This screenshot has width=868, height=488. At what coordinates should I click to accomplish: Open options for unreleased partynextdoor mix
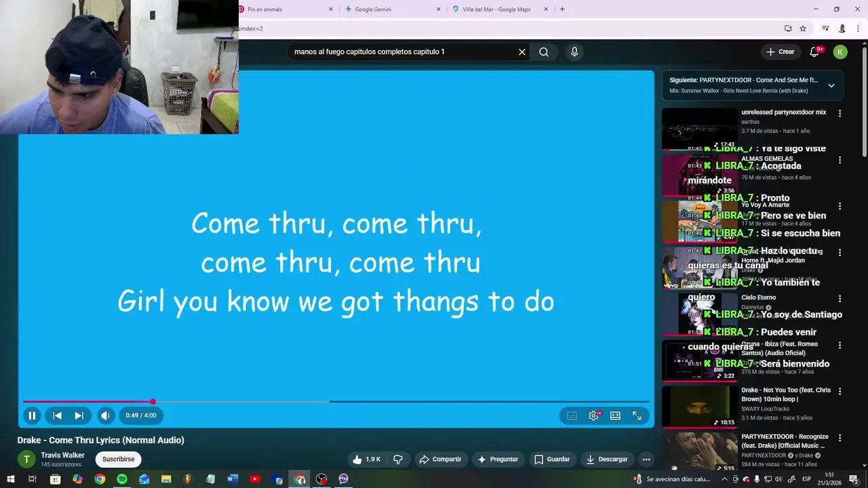pos(840,113)
